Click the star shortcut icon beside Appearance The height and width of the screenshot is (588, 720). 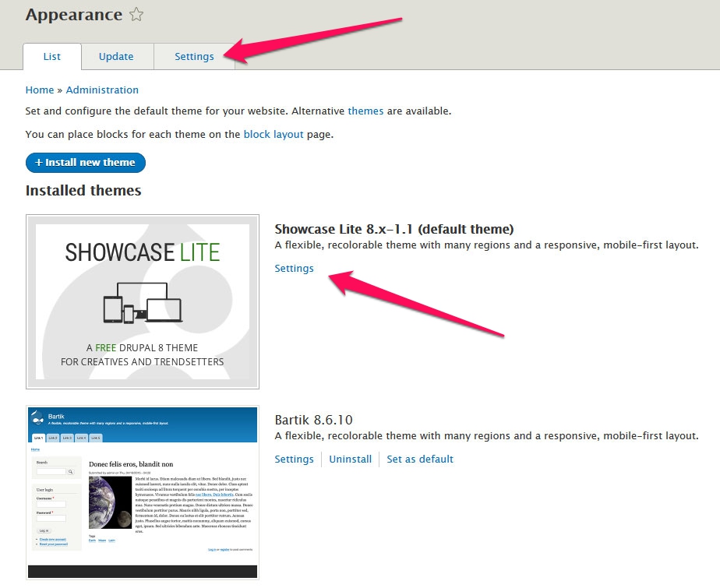click(x=136, y=15)
